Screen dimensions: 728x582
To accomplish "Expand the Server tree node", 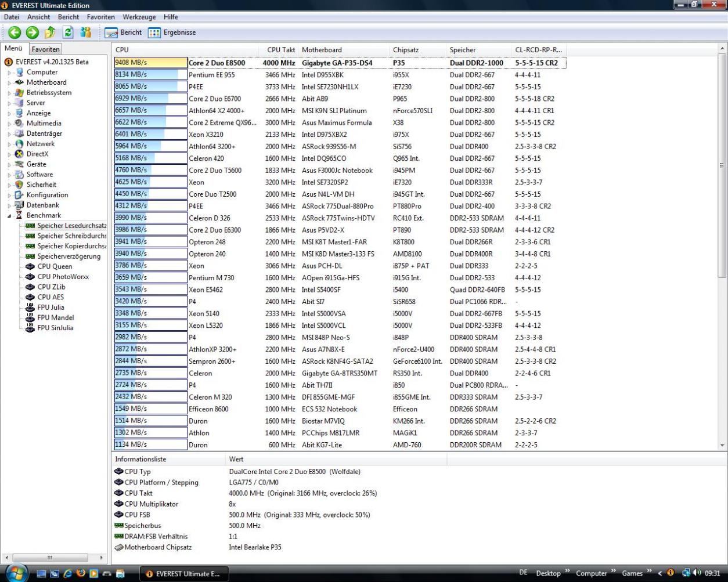I will [9, 103].
